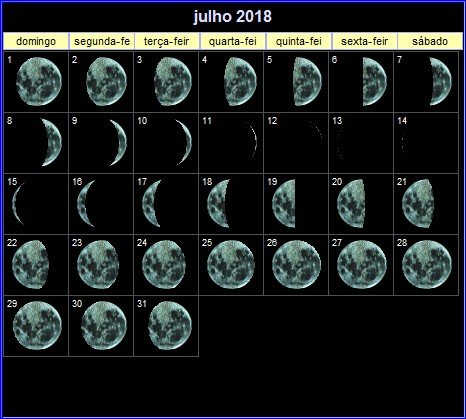Image resolution: width=466 pixels, height=419 pixels.
Task: Click the moon image on day 31
Action: [170, 325]
